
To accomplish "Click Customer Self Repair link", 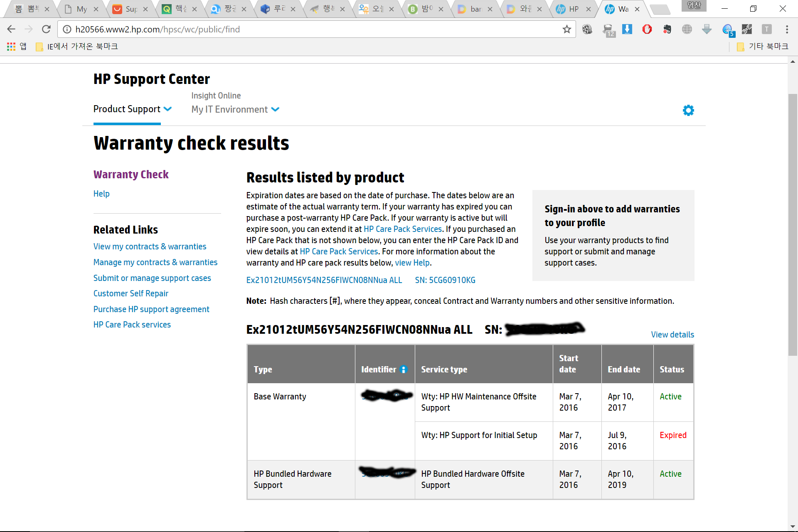I will pos(131,293).
